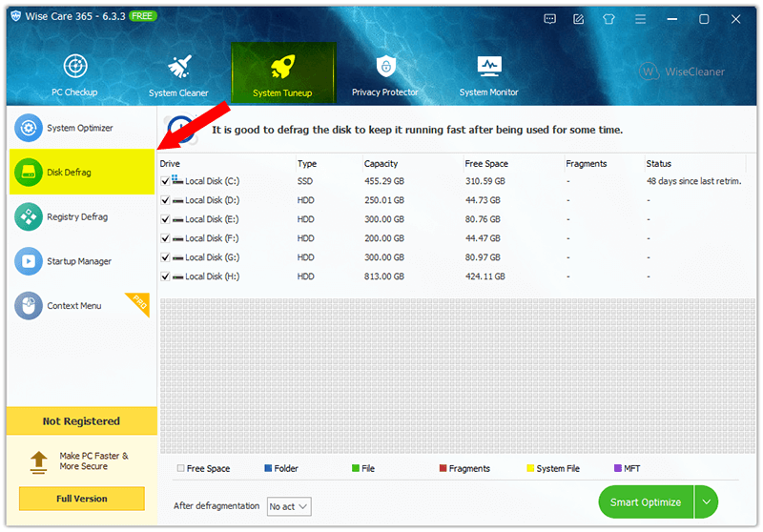
Task: Select Startup Manager in sidebar
Action: tap(81, 261)
